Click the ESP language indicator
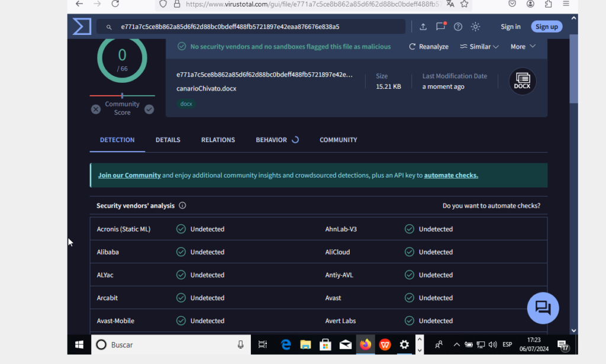The image size is (606, 364). 507,344
